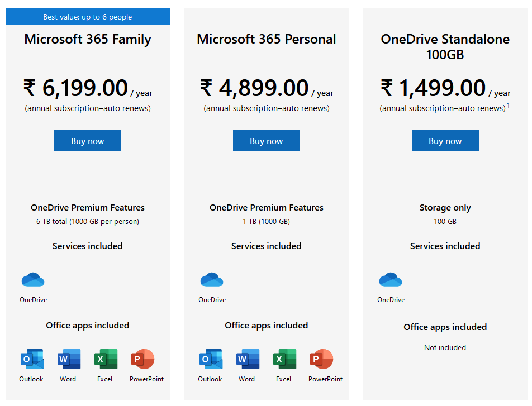Select Outlook icon under Personal plan
The height and width of the screenshot is (406, 532).
[211, 359]
